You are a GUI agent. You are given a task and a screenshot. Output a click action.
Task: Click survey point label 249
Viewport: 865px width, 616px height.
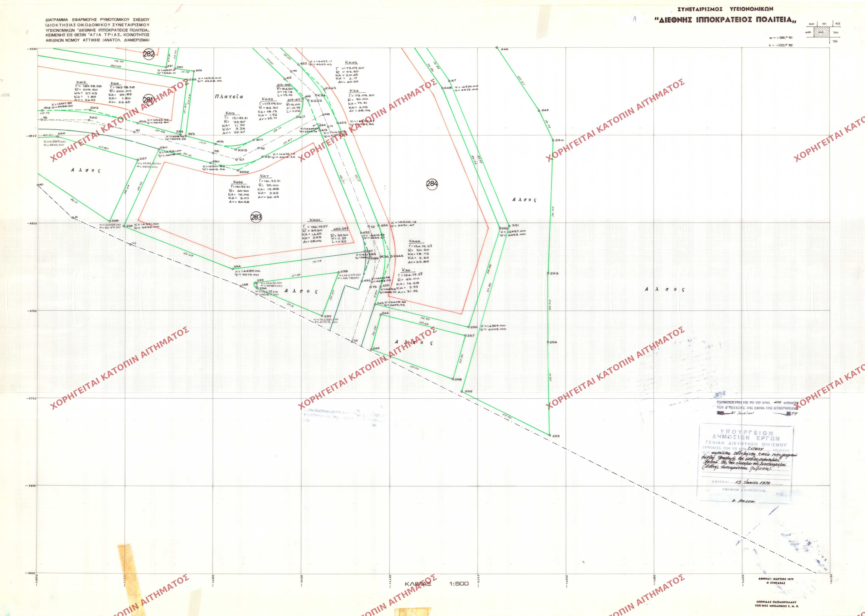click(x=545, y=110)
